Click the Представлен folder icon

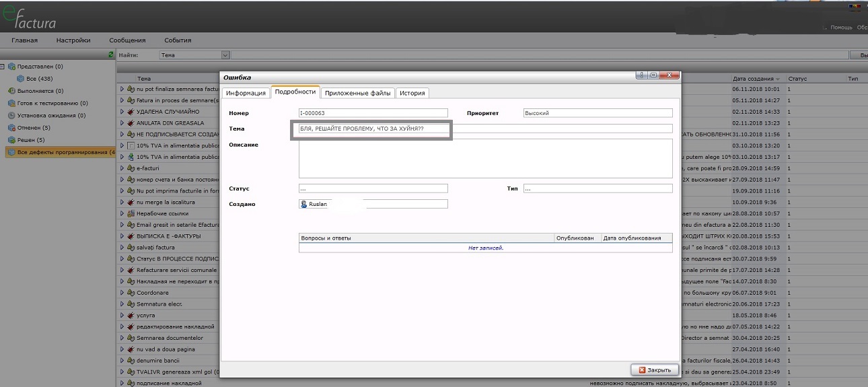pyautogui.click(x=11, y=67)
